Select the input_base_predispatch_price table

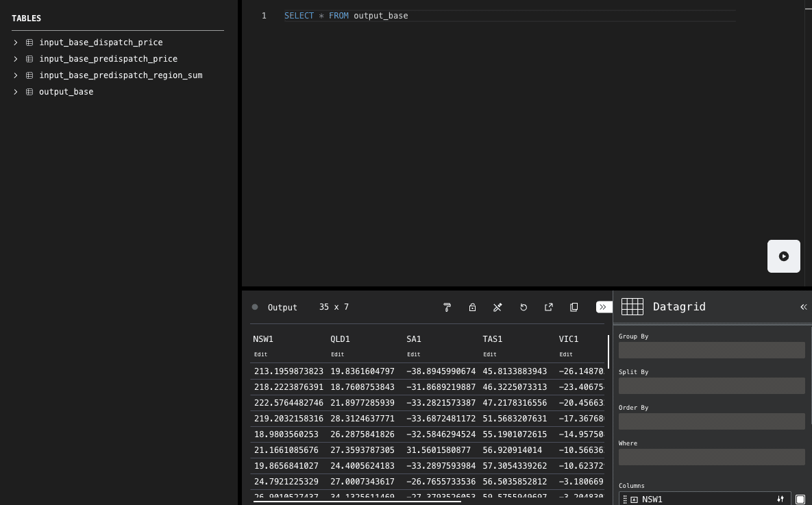click(x=108, y=59)
